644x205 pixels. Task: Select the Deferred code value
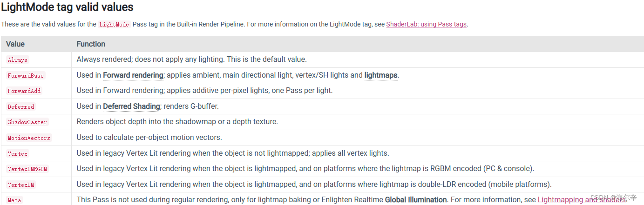pos(21,107)
